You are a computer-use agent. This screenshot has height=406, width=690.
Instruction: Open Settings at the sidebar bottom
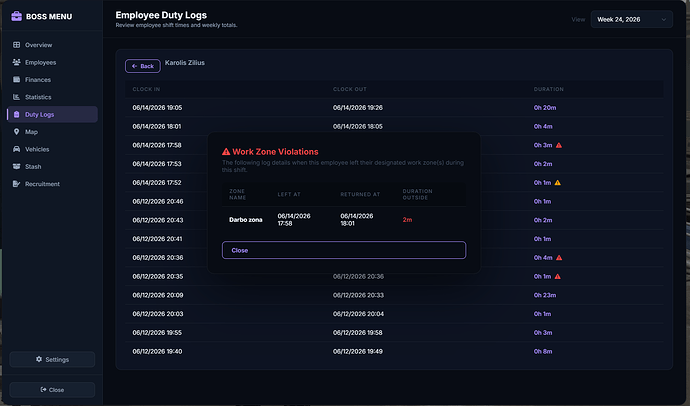click(52, 359)
